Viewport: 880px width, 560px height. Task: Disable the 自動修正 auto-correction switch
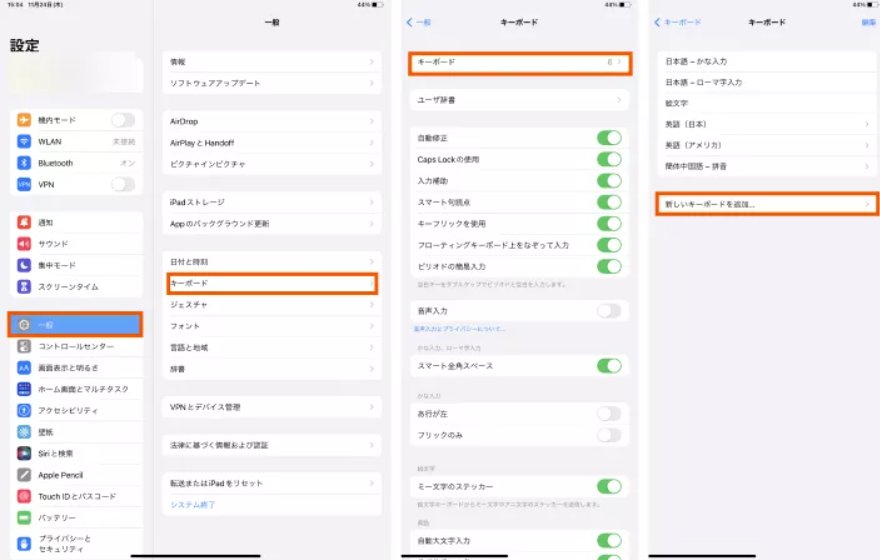click(608, 138)
